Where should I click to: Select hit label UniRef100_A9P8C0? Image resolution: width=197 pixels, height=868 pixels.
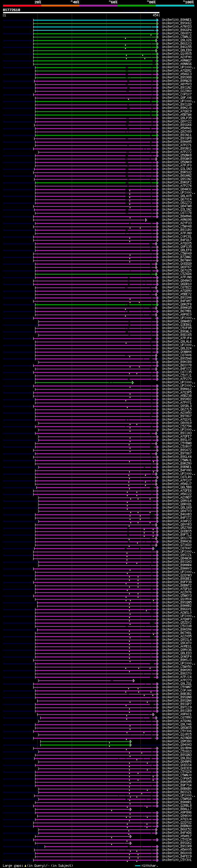click(176, 315)
